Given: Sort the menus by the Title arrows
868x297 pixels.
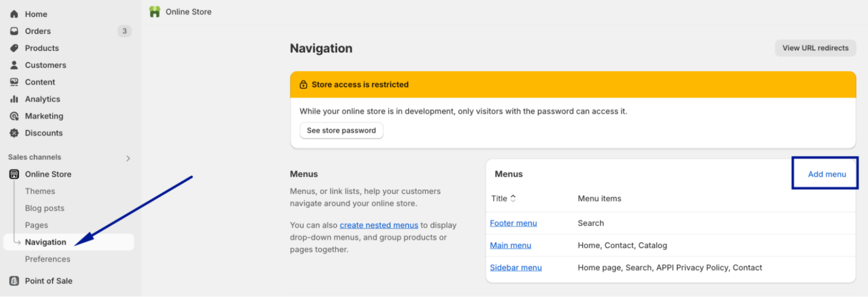Looking at the screenshot, I should (513, 198).
